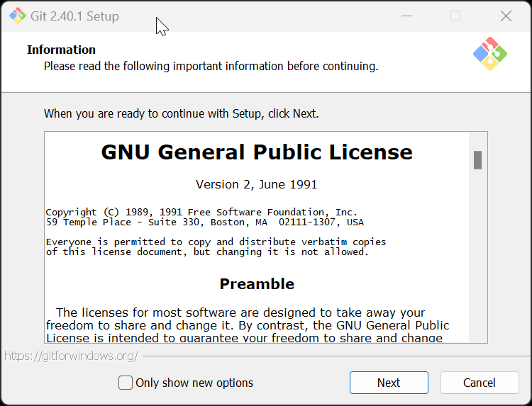The image size is (532, 406).
Task: Minimize the Git Setup window
Action: (406, 16)
